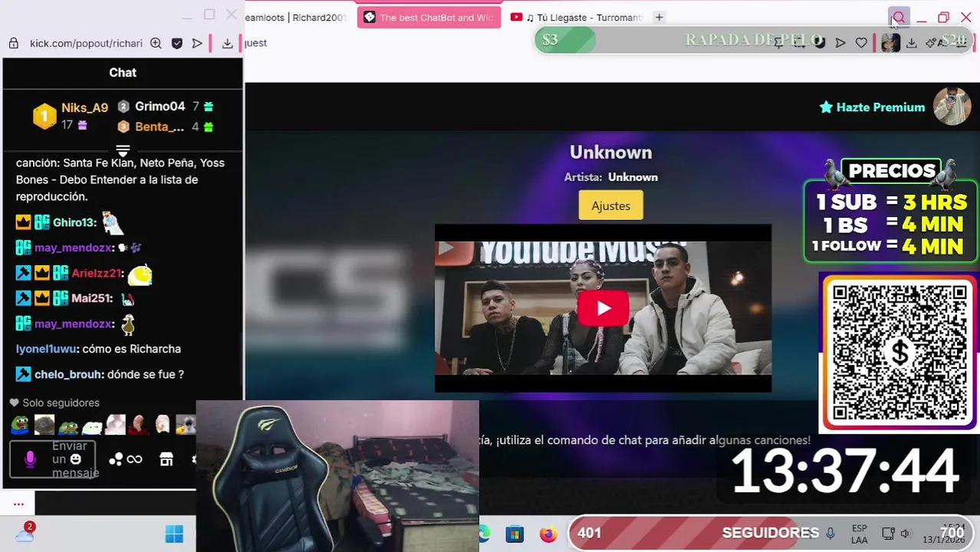Click username Ghiro13 in chat

pos(74,222)
